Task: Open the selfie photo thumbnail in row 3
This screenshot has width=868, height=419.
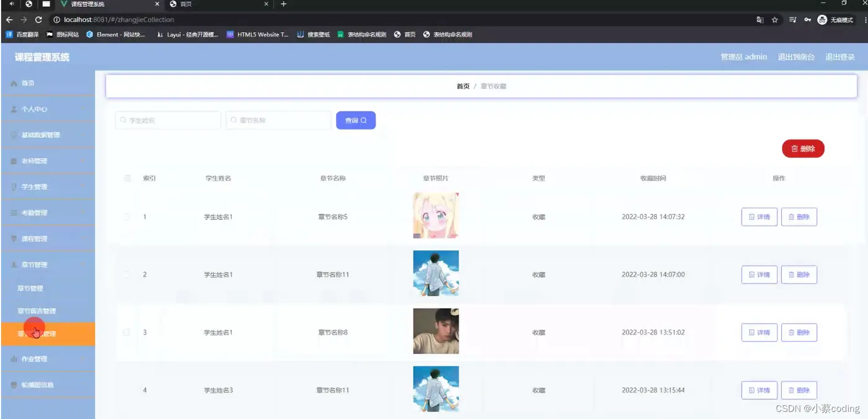Action: (x=436, y=331)
